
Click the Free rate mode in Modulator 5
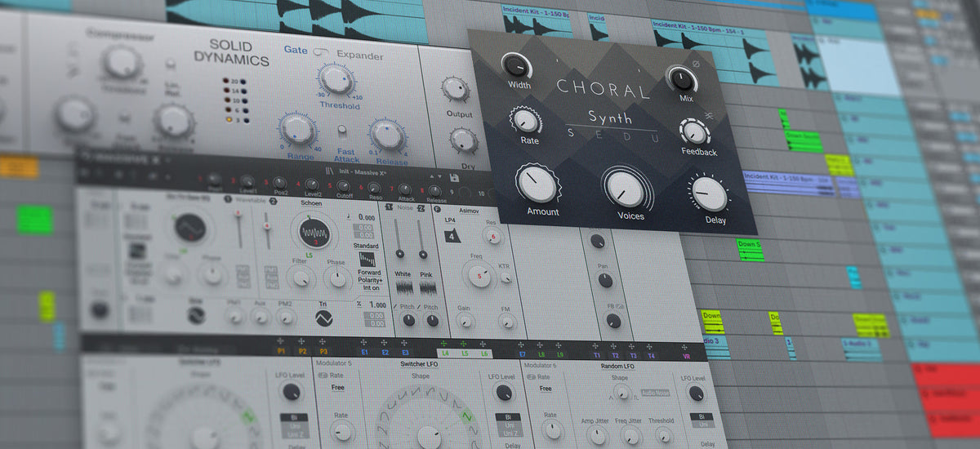[x=337, y=388]
